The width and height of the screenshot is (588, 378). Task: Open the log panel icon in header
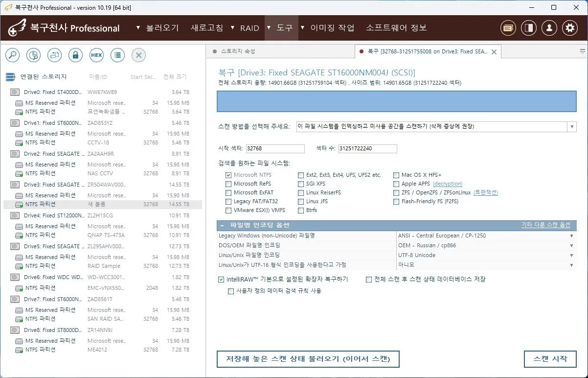pyautogui.click(x=508, y=28)
